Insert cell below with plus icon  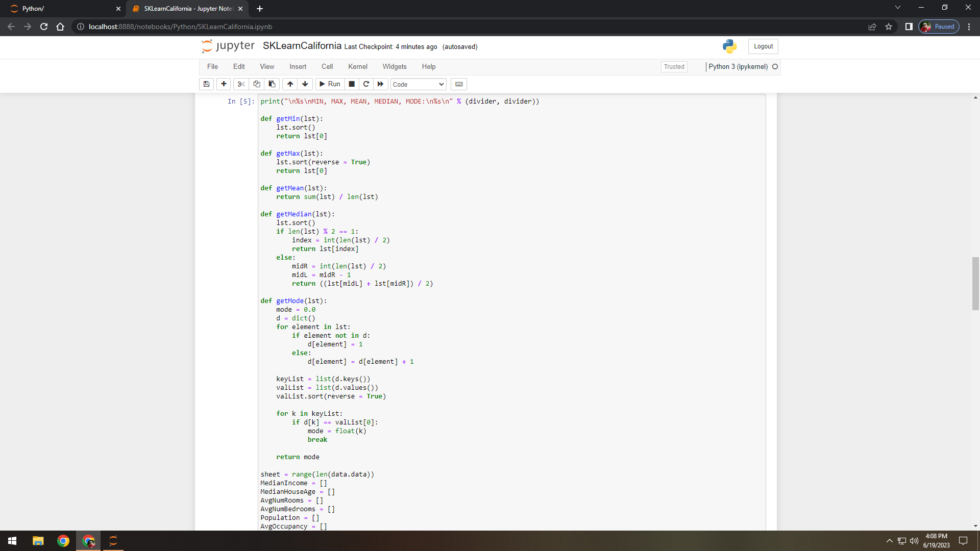[x=224, y=84]
